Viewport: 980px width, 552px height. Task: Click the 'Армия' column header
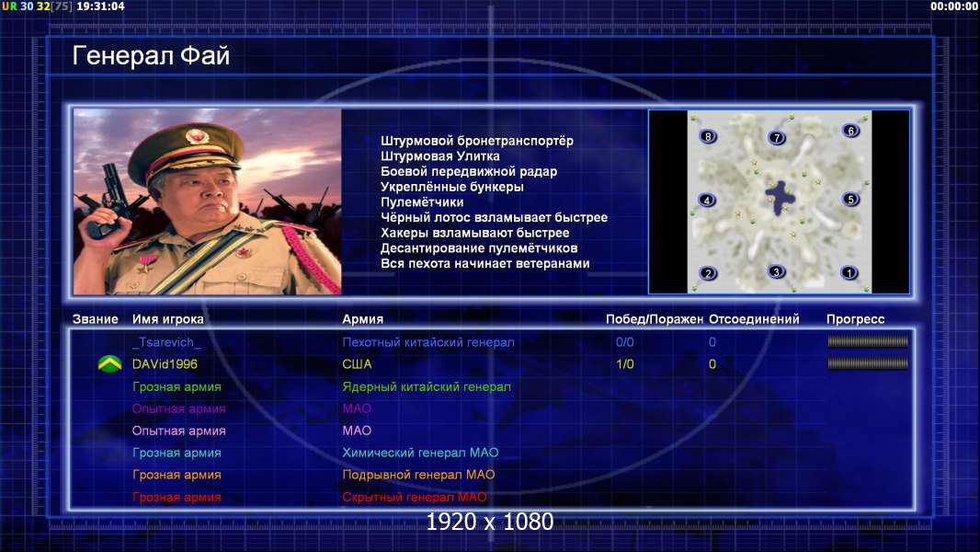pos(362,319)
